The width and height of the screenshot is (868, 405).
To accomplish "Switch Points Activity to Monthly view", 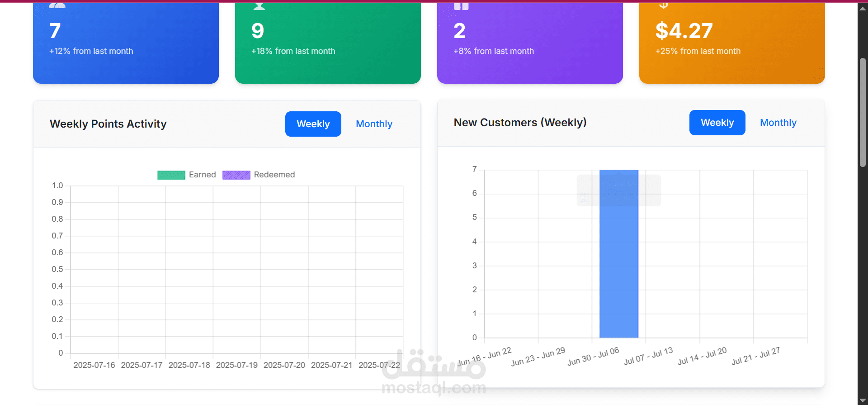I will (374, 124).
